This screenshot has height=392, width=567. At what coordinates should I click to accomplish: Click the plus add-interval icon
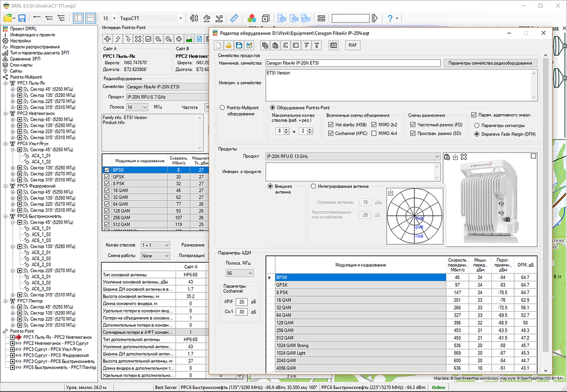[108, 39]
